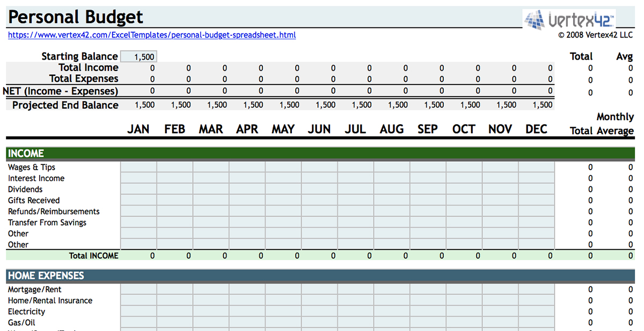Click the Monthly Average column heading
This screenshot has height=331, width=644.
coord(615,124)
